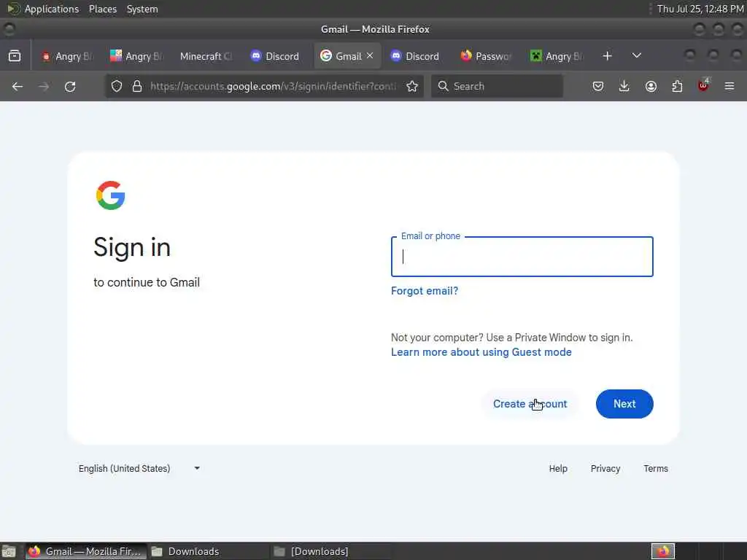The width and height of the screenshot is (747, 560).
Task: Switch to the Minecraft tab
Action: (205, 56)
